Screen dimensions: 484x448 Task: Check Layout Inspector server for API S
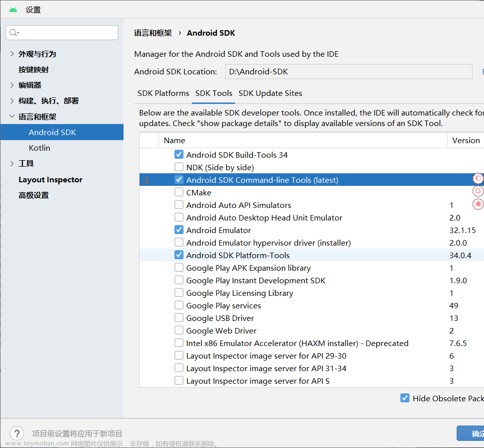[x=179, y=381]
